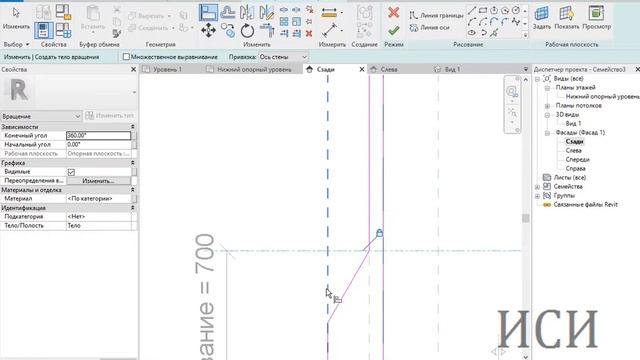Screen dimensions: 640x360
Task: Open the Вращение type selector dropdown
Action: [x=41, y=116]
